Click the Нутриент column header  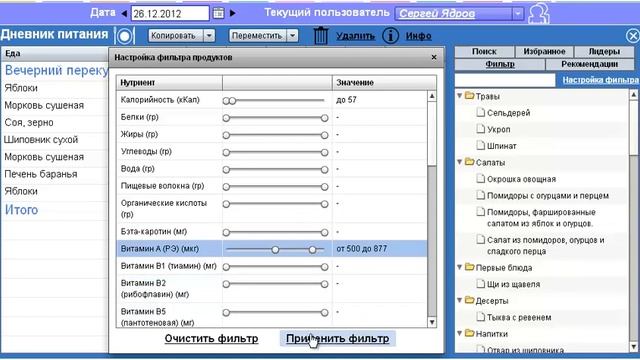click(169, 82)
